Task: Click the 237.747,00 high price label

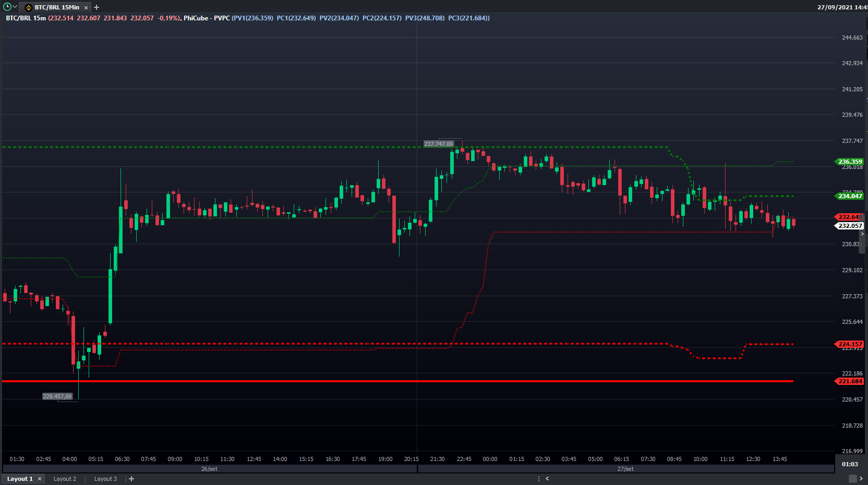Action: [439, 144]
